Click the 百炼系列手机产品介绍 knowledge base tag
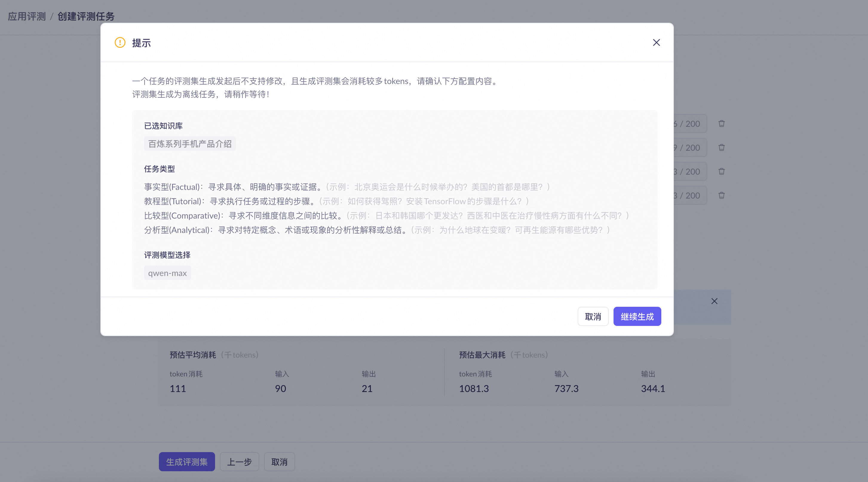 click(190, 144)
